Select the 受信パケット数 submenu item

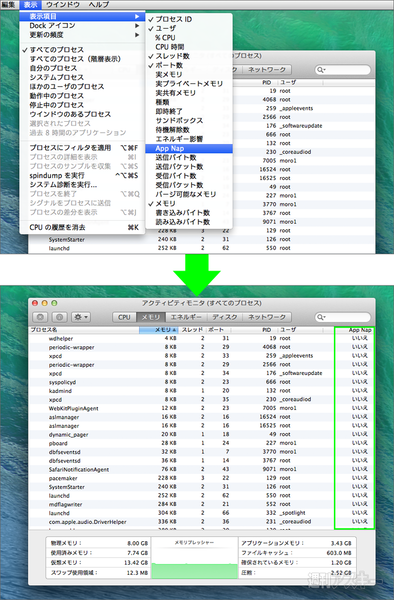[189, 185]
